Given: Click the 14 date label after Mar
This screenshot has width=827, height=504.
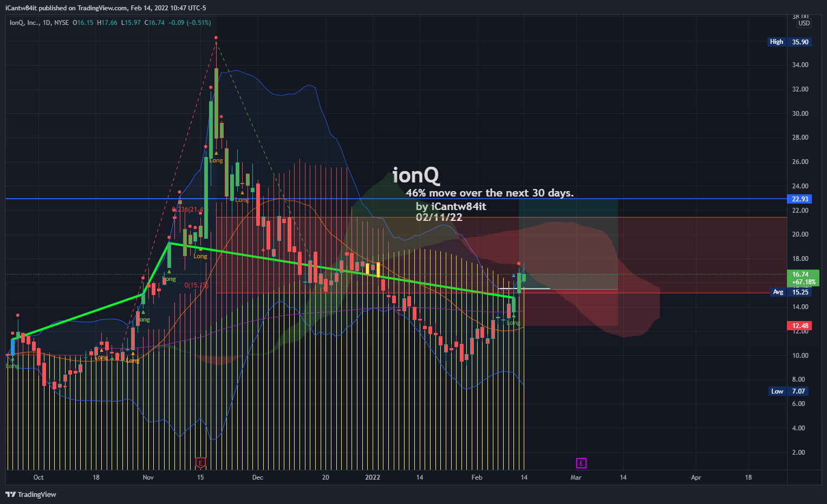Looking at the screenshot, I should tap(623, 477).
